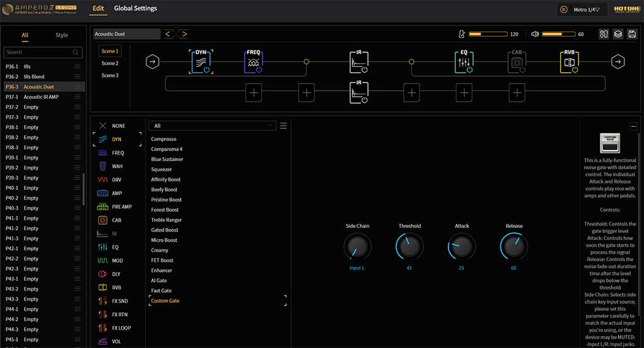Click the volume speaker icon
This screenshot has height=348, width=644.
pos(535,34)
